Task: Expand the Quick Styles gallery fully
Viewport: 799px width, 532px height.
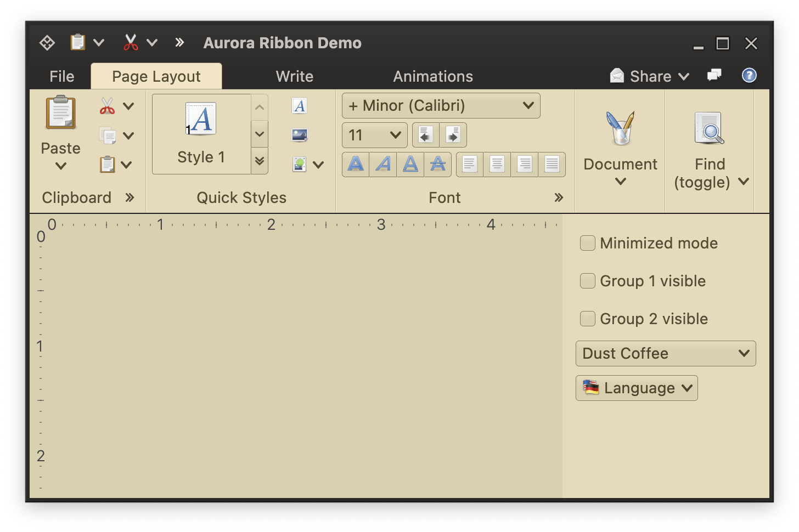Action: 260,161
